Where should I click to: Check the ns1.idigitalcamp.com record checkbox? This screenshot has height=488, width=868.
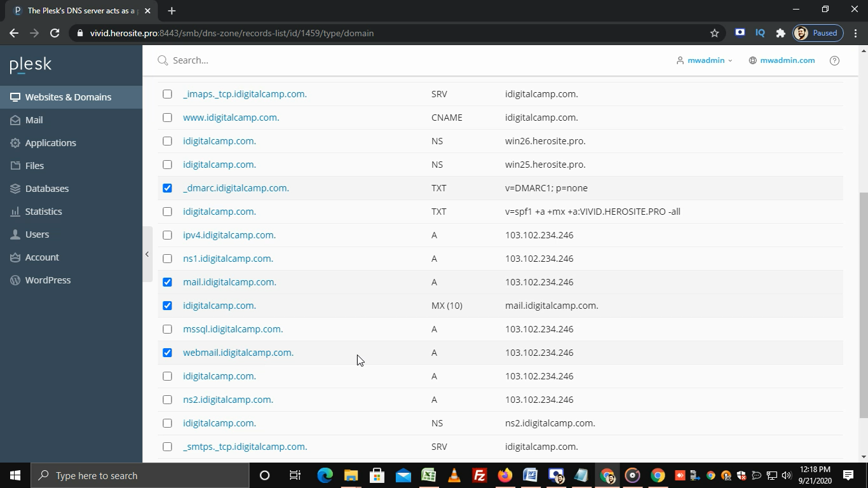(x=167, y=259)
